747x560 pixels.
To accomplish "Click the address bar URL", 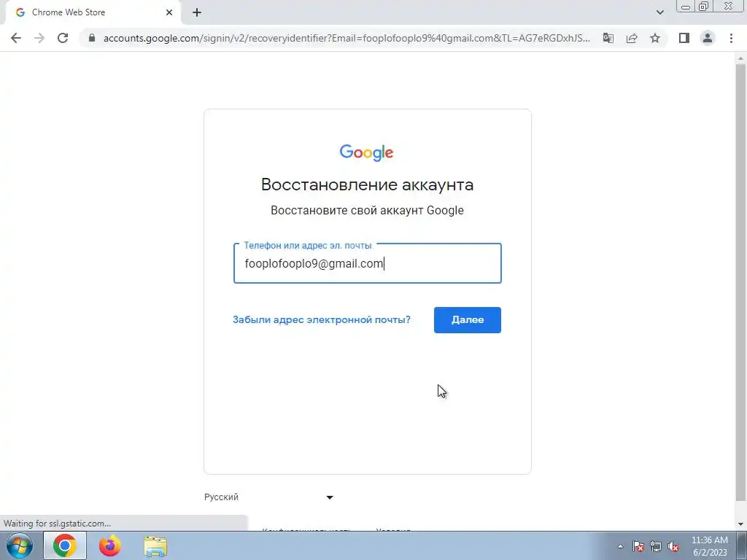I will tap(347, 38).
